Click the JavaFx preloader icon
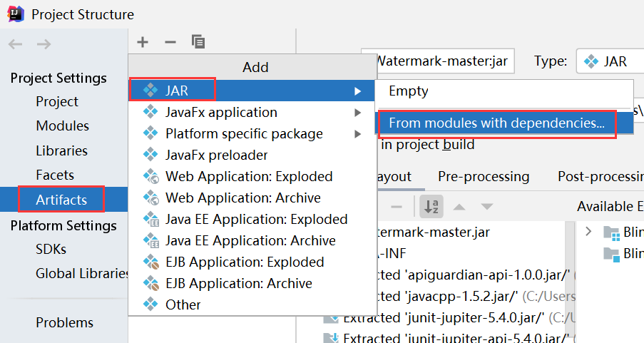Image resolution: width=644 pixels, height=343 pixels. tap(150, 155)
